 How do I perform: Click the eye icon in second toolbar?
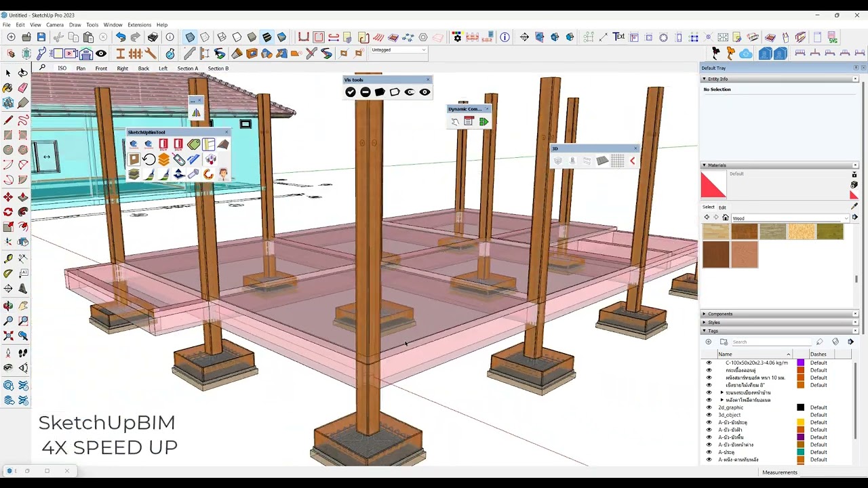point(101,54)
